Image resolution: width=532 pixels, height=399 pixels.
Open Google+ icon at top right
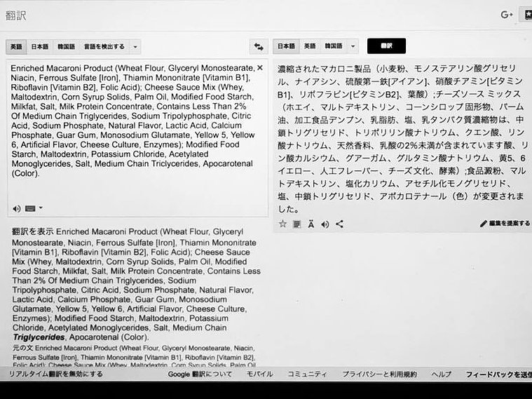coord(507,15)
